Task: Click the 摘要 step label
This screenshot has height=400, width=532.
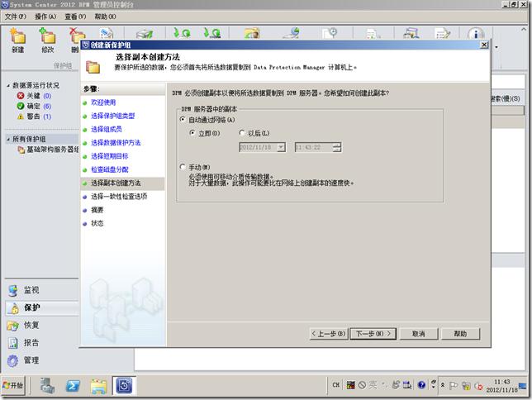Action: [x=97, y=210]
